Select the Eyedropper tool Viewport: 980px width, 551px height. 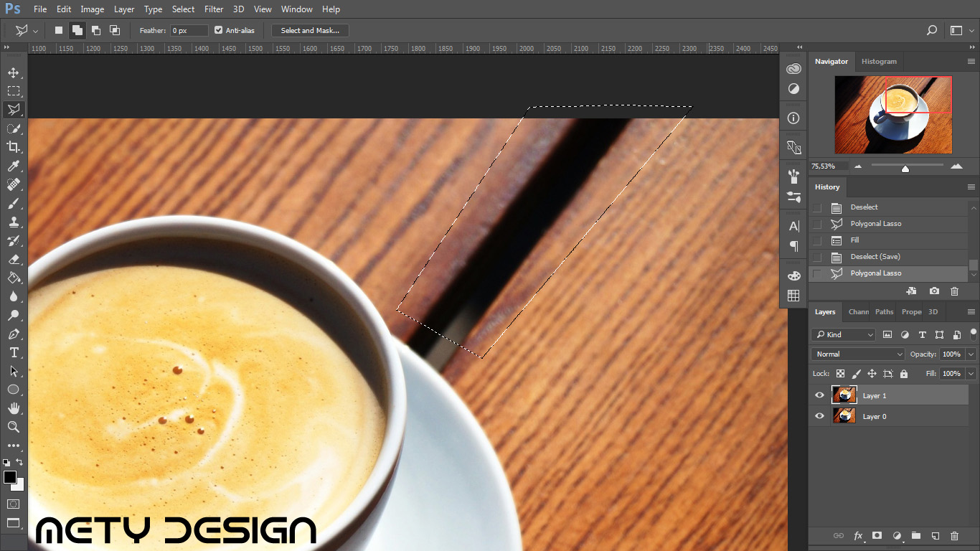14,166
